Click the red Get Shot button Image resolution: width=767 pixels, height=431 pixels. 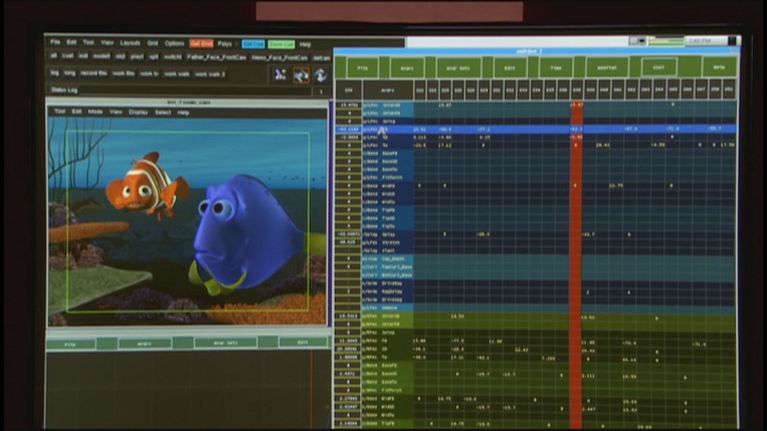click(x=201, y=44)
